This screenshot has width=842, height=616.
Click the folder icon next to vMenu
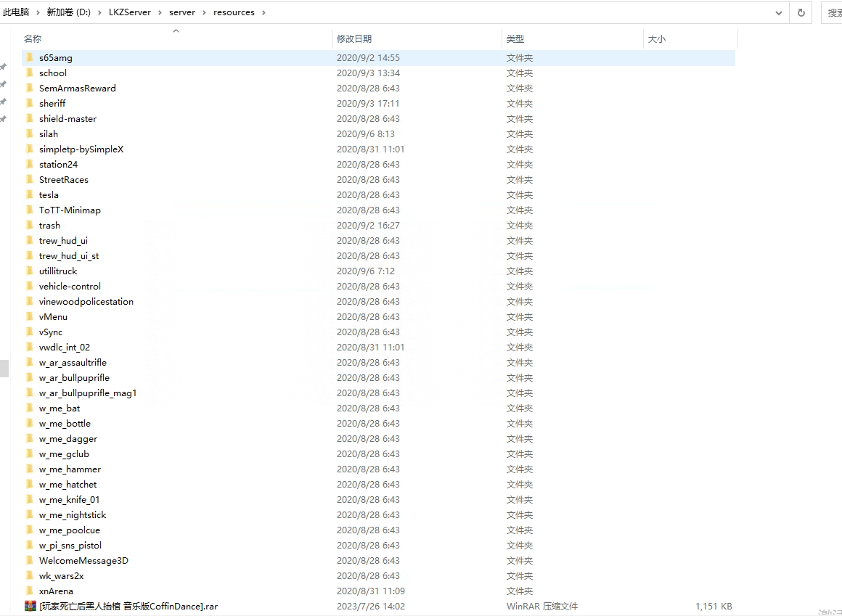[x=30, y=316]
